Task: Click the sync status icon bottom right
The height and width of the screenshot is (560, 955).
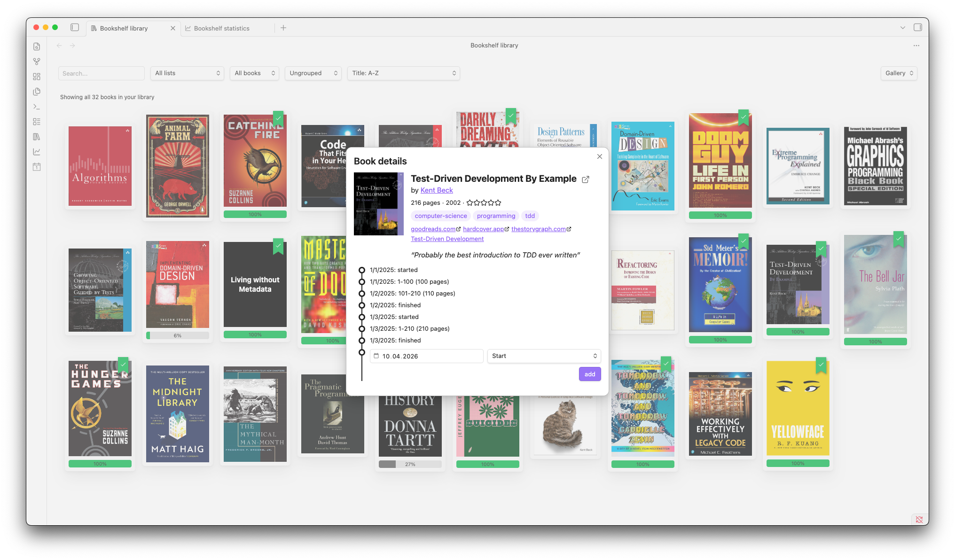Action: (919, 519)
